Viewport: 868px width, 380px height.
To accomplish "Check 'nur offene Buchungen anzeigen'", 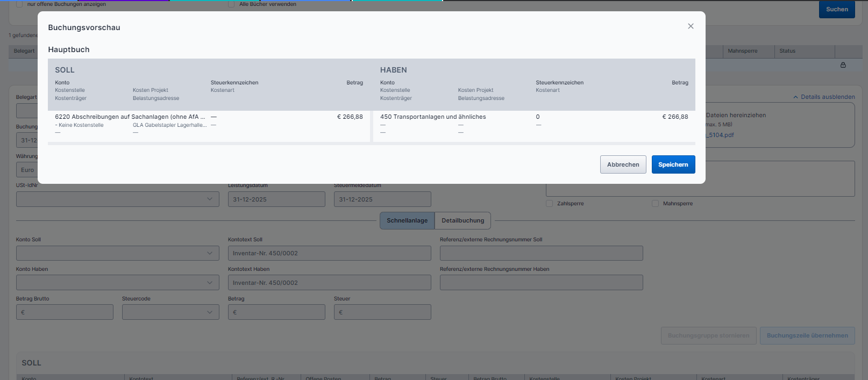I will [x=20, y=4].
